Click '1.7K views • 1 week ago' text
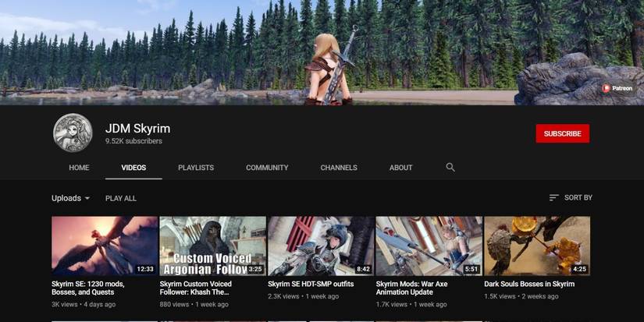The height and width of the screenshot is (322, 644). click(x=411, y=304)
